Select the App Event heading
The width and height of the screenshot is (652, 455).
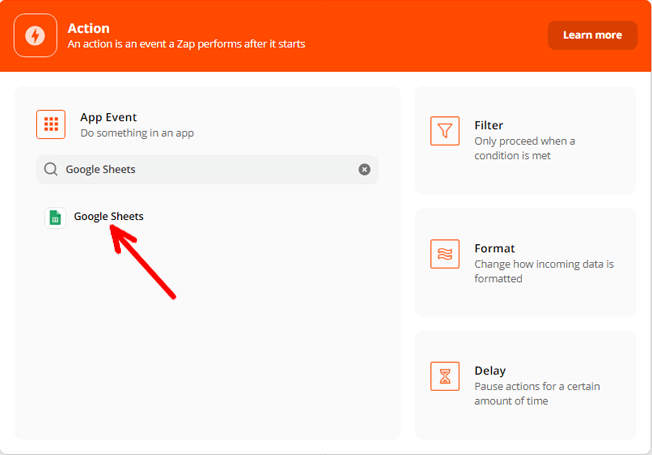coord(108,117)
